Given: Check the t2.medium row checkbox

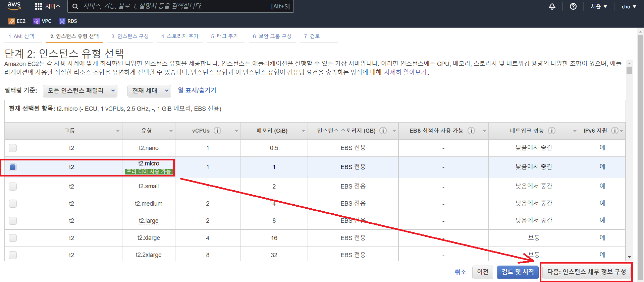Looking at the screenshot, I should pos(13,203).
